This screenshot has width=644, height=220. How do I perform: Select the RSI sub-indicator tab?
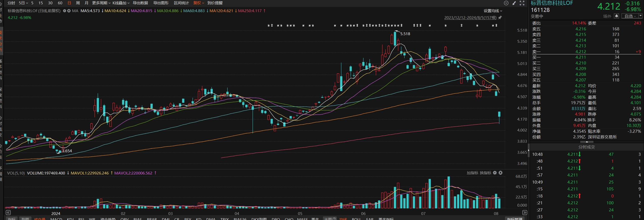click(x=81, y=219)
